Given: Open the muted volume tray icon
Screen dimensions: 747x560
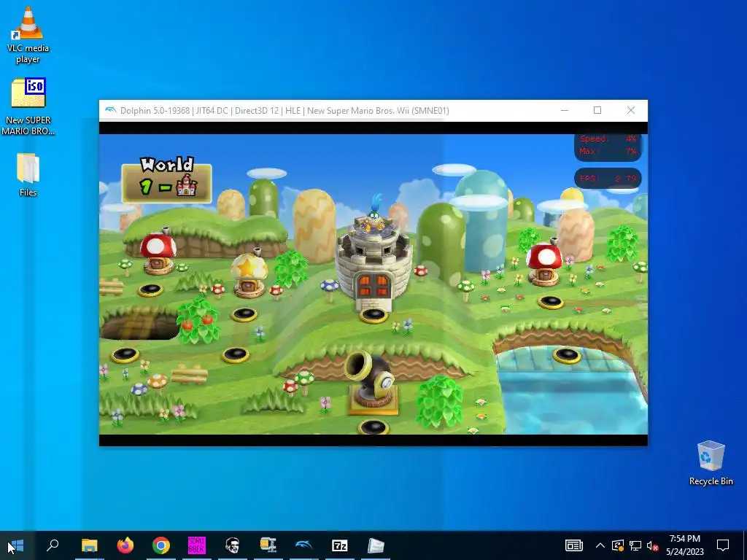Looking at the screenshot, I should click(x=652, y=545).
